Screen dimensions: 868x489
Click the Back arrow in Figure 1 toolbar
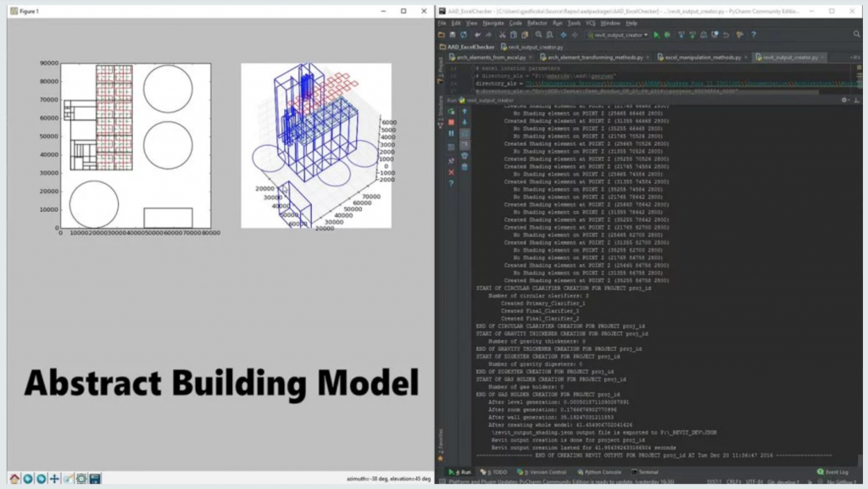coord(28,479)
